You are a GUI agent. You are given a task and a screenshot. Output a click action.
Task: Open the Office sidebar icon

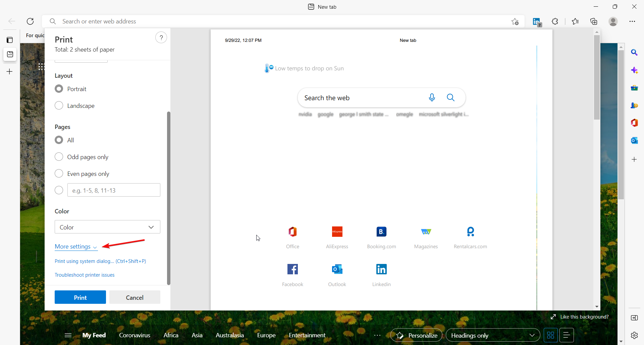tap(635, 123)
